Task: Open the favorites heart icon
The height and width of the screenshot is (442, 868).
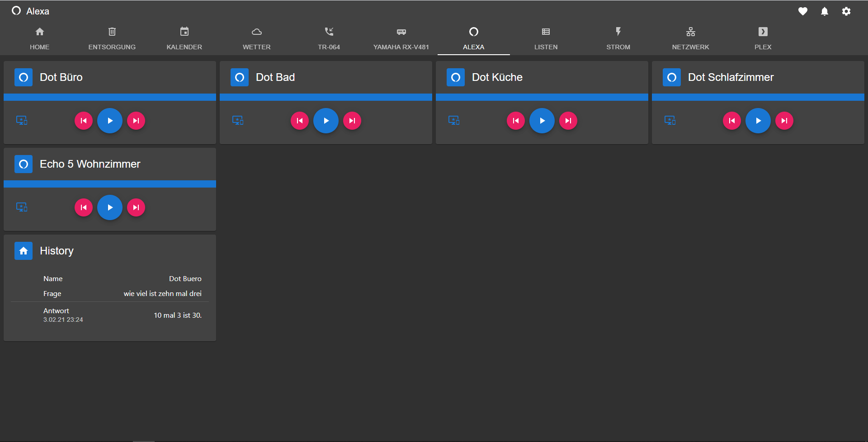Action: 803,11
